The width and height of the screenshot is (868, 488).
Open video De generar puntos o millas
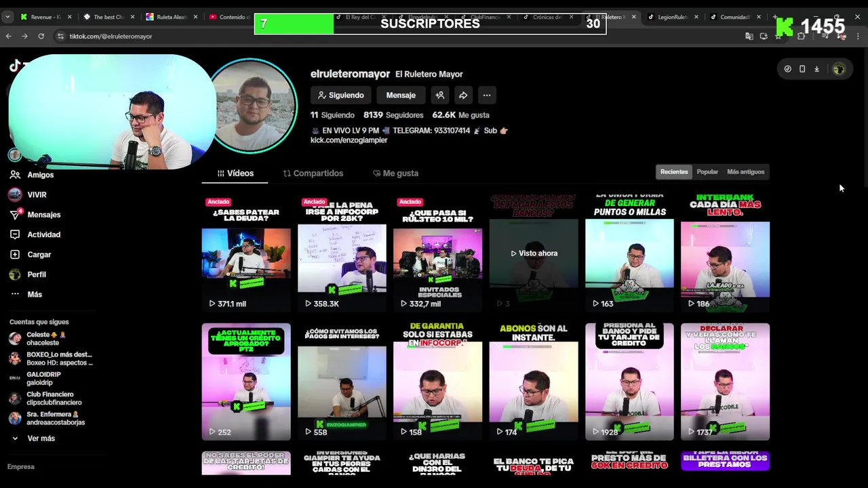(x=629, y=253)
